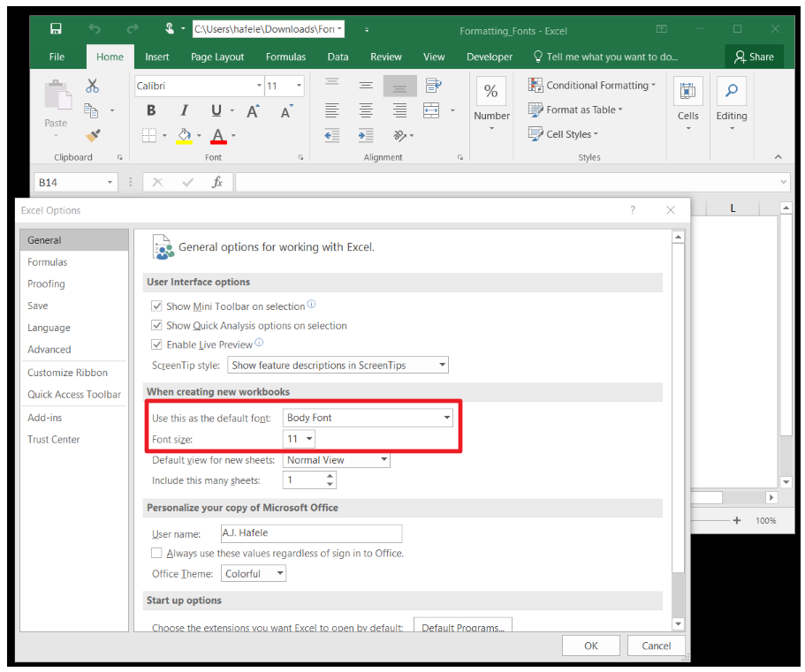805x672 pixels.
Task: Toggle Show Quick Analysis options checkbox
Action: pos(156,325)
